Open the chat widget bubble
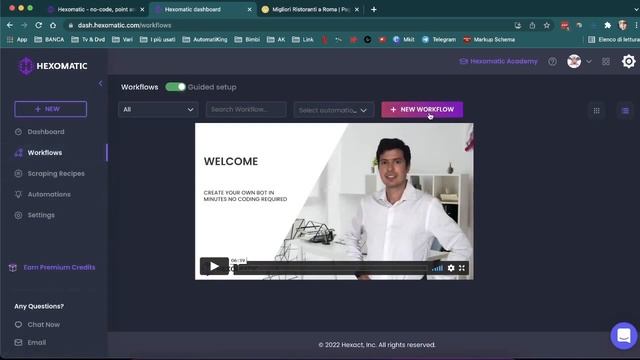The height and width of the screenshot is (360, 640). 624,336
